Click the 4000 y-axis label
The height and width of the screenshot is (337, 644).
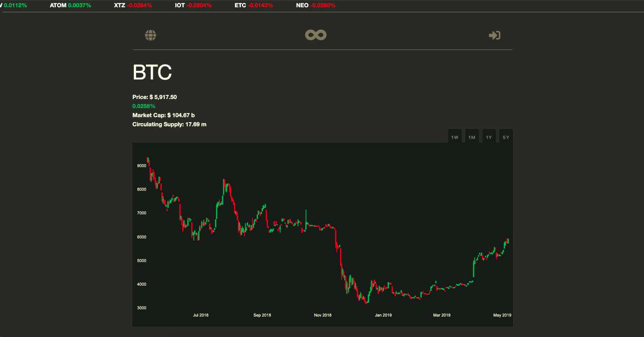pos(141,284)
